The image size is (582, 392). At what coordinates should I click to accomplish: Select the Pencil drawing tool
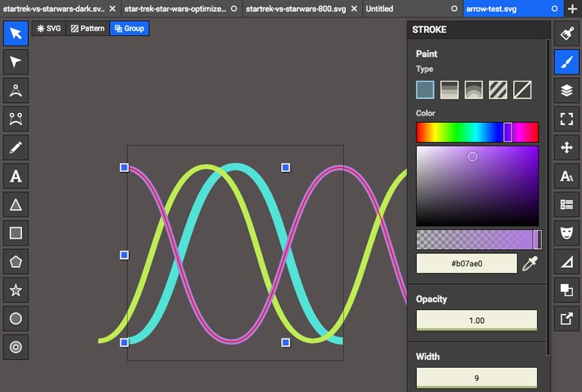[x=16, y=147]
